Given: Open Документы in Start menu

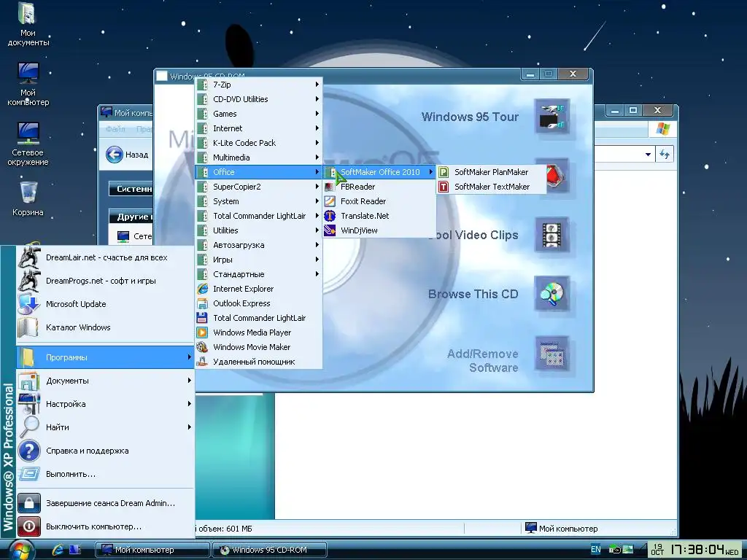Looking at the screenshot, I should (105, 381).
